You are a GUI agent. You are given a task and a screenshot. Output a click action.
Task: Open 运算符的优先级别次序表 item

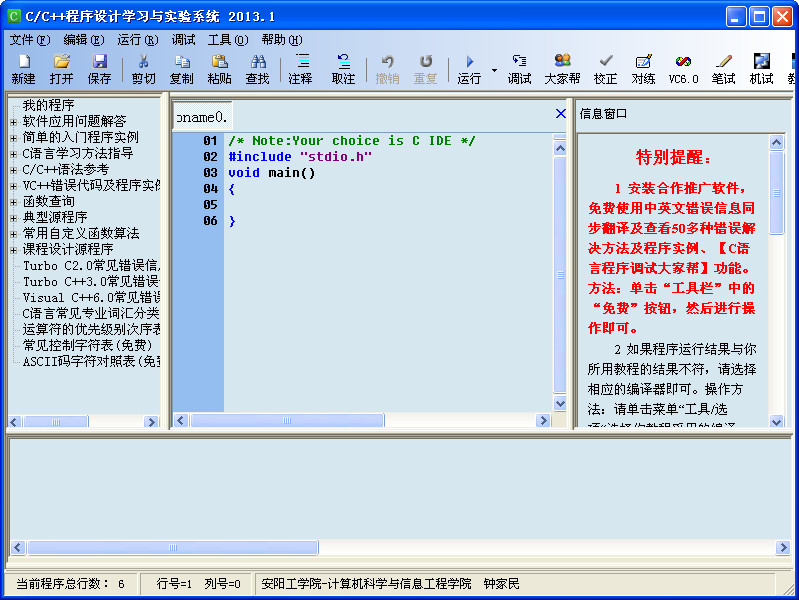click(91, 329)
